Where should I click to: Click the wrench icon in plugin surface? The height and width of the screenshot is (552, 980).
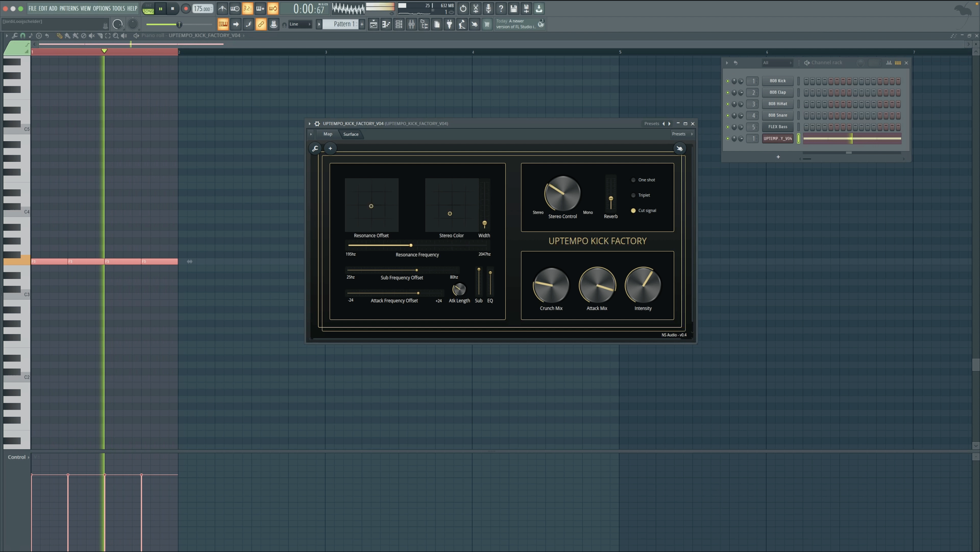[315, 148]
